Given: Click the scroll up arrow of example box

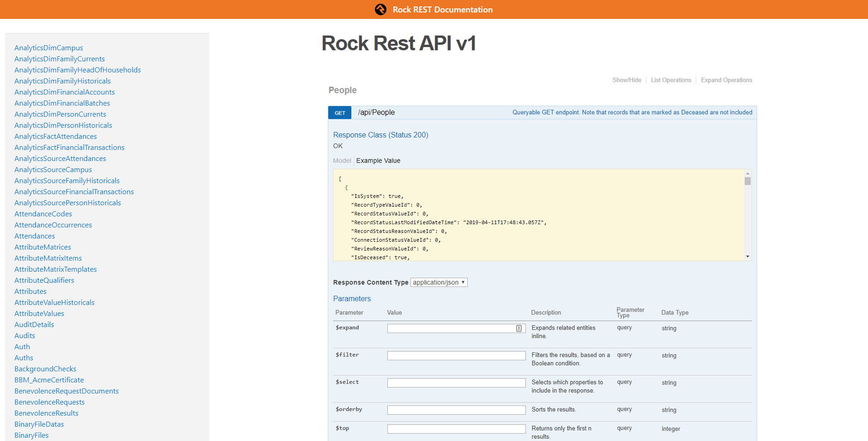Looking at the screenshot, I should pos(747,173).
